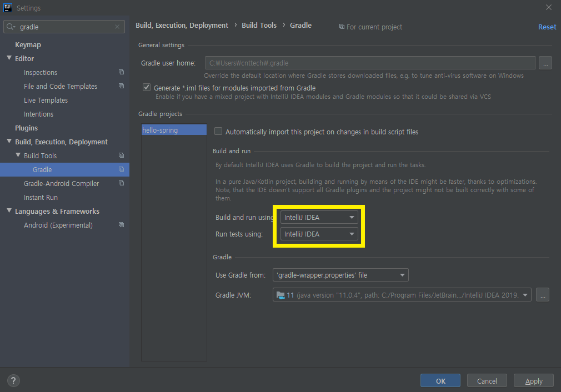The image size is (561, 392).
Task: Click the Reset link
Action: click(547, 27)
